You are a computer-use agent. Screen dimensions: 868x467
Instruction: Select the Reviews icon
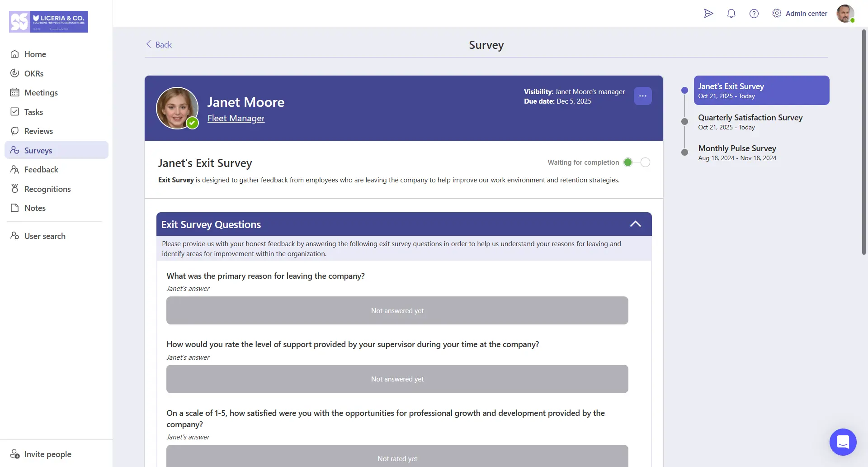point(15,131)
